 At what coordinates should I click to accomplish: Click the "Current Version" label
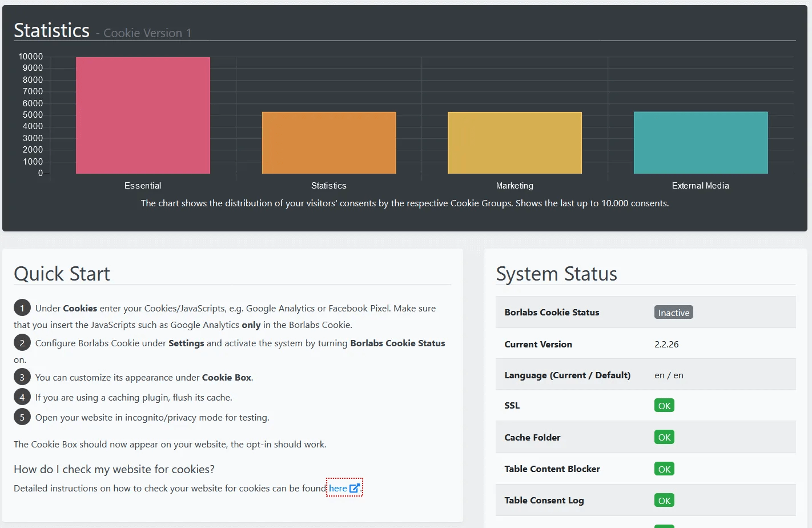tap(538, 345)
